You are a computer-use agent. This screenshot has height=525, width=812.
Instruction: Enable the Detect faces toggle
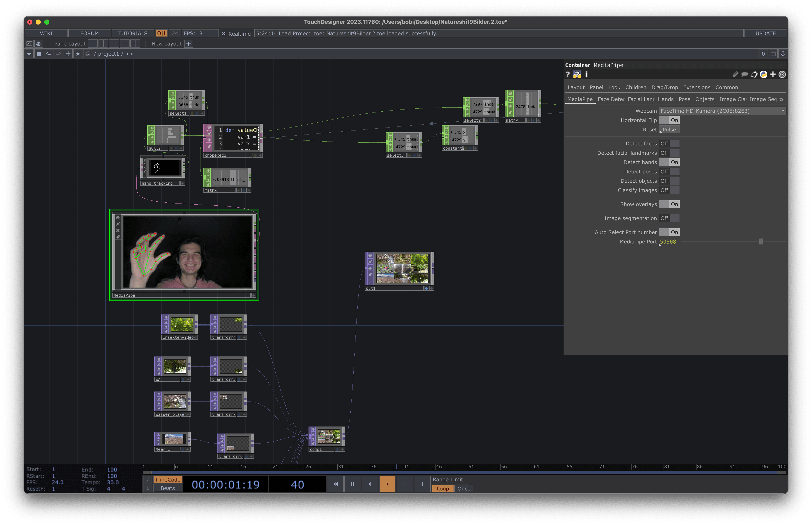669,143
